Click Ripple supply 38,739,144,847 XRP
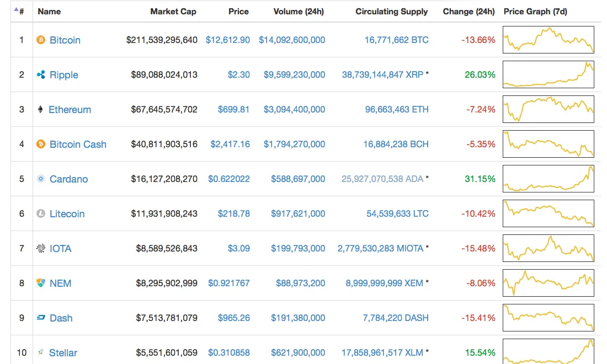607x364 pixels. coord(382,74)
